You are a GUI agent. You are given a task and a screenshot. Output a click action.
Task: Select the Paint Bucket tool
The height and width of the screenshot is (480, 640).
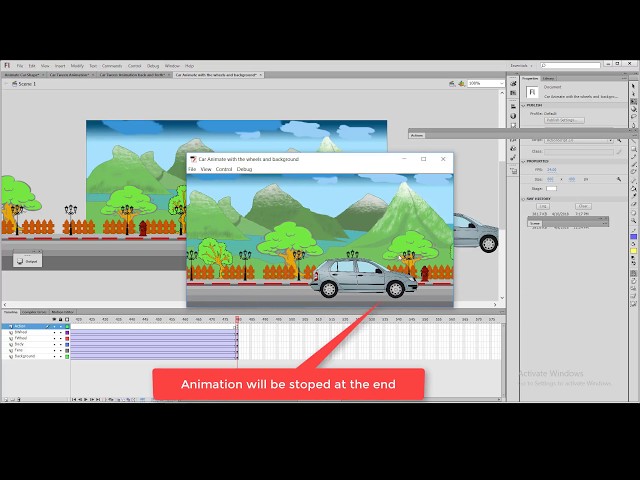tap(633, 188)
